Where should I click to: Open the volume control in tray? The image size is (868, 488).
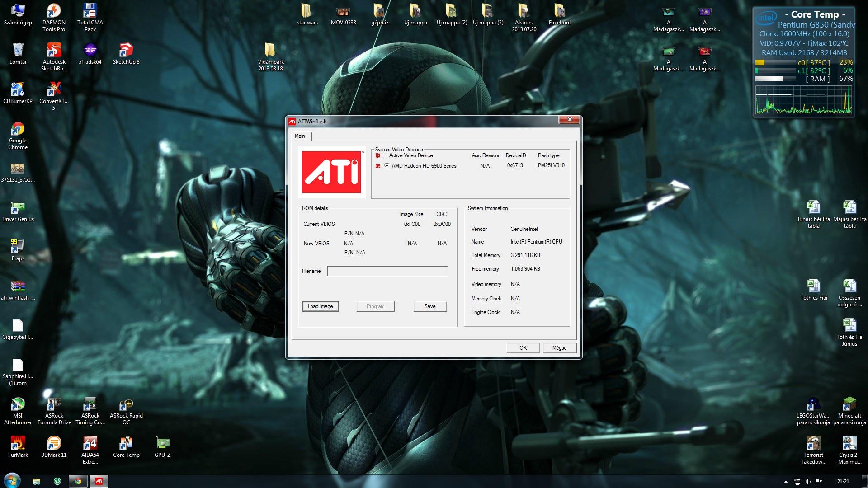coord(808,482)
